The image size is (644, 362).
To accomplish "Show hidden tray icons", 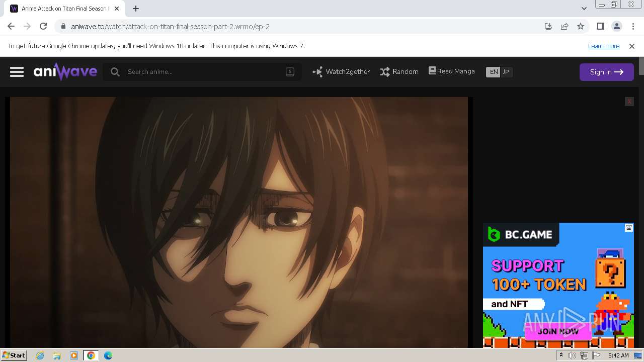I will (x=561, y=355).
